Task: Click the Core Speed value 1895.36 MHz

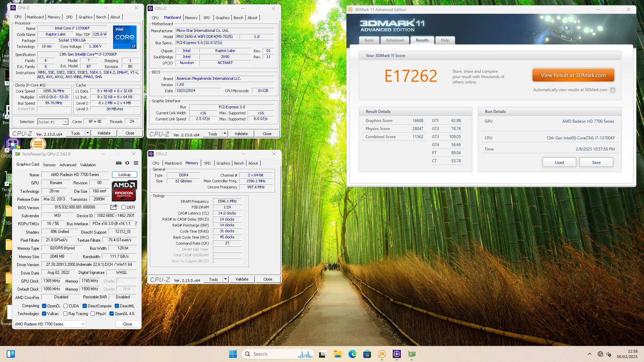Action: (x=54, y=91)
